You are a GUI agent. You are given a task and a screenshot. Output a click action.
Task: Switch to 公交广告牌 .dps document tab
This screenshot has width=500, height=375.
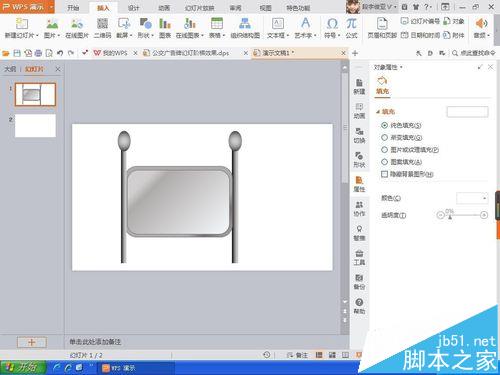point(191,53)
